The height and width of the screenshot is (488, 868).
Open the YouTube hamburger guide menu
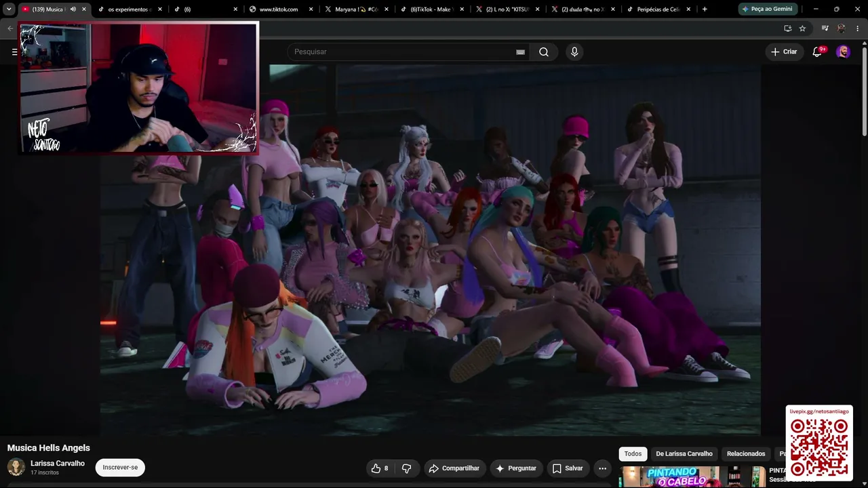(14, 52)
